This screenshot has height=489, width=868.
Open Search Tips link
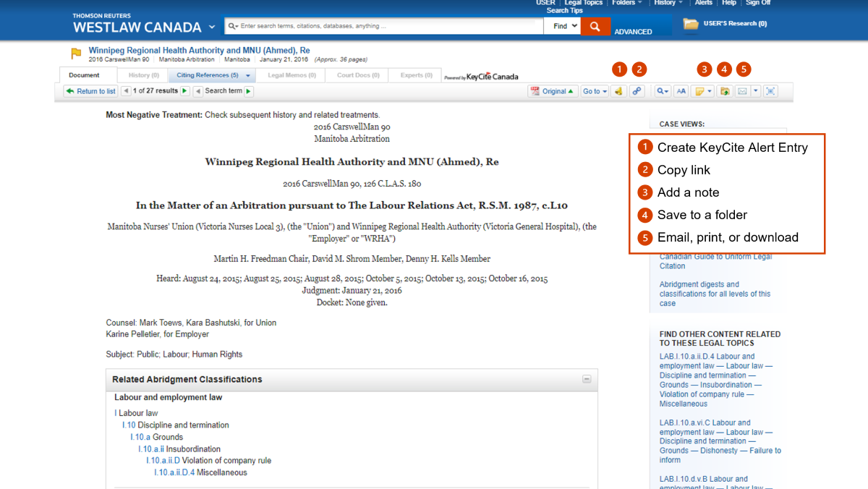point(564,11)
